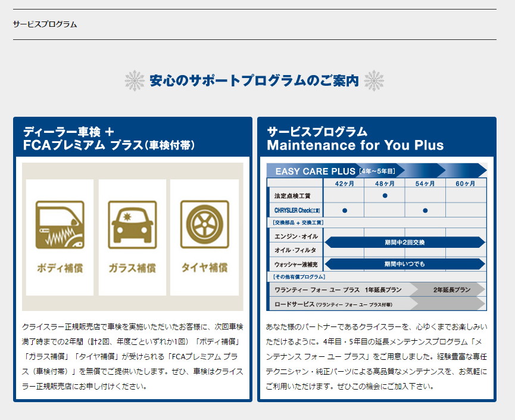Image resolution: width=515 pixels, height=420 pixels.
Task: Click the あなた様のパートナー description paragraph
Action: pyautogui.click(x=377, y=357)
